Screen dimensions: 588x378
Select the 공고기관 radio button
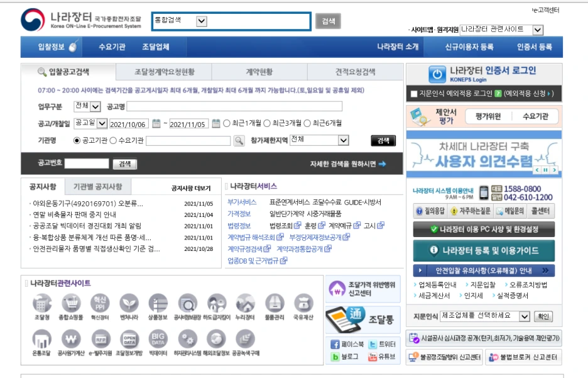point(77,140)
